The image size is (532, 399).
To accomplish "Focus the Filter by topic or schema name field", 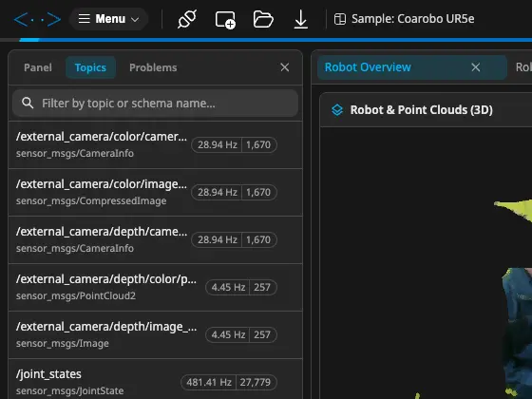I will (155, 104).
